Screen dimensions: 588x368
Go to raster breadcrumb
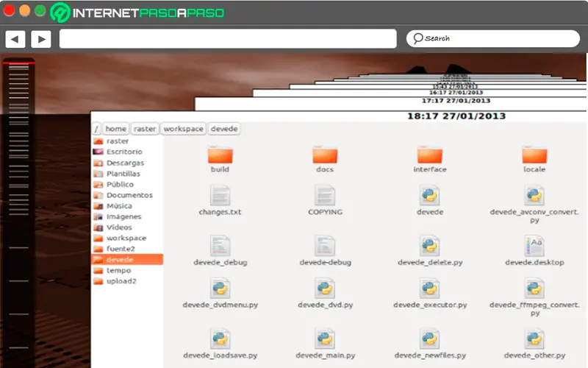(144, 129)
